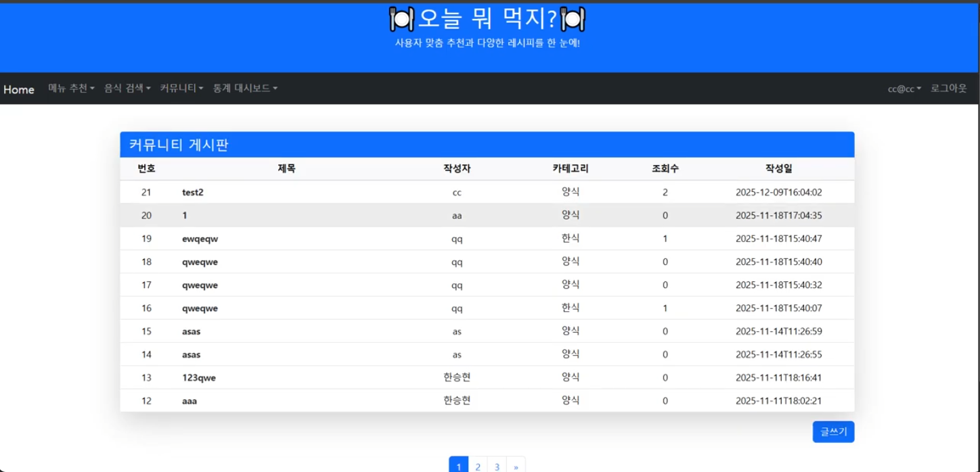Click date 2025-11-11T18:16:41

779,378
